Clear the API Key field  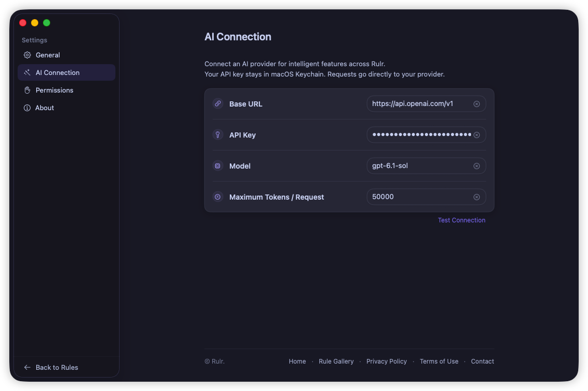click(x=477, y=135)
